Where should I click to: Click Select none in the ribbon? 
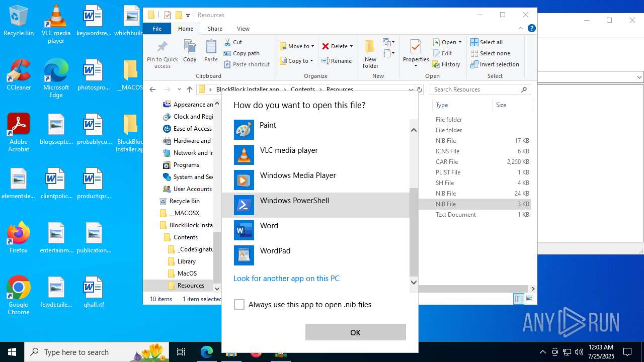point(490,53)
